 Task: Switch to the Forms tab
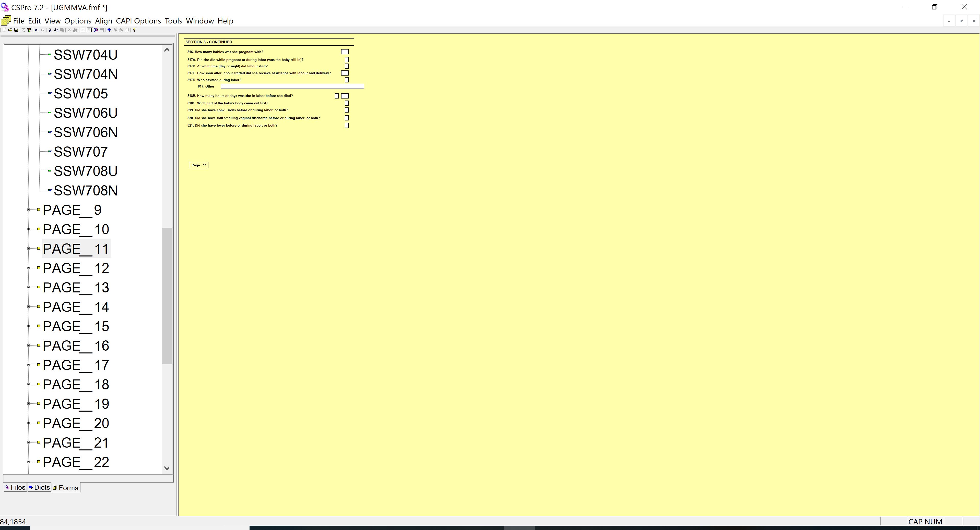(66, 488)
